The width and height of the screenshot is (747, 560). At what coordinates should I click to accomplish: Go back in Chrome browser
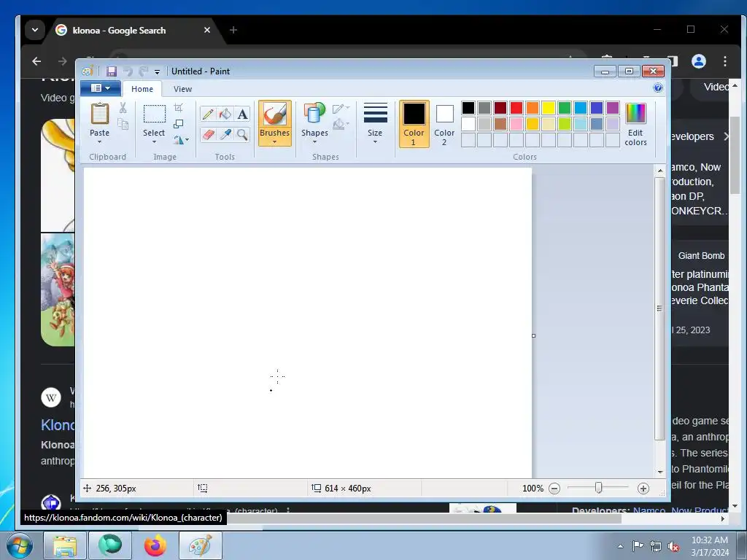click(36, 61)
